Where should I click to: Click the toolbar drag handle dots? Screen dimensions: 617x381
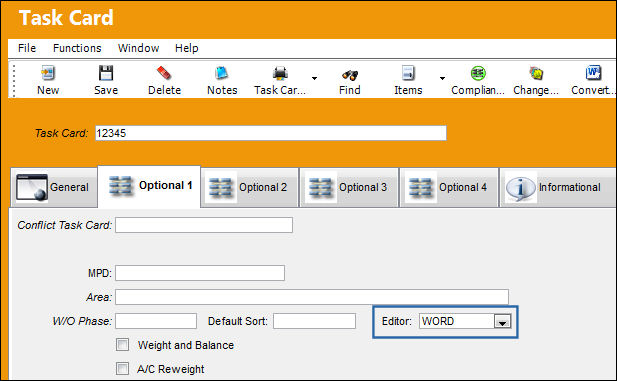[x=14, y=80]
